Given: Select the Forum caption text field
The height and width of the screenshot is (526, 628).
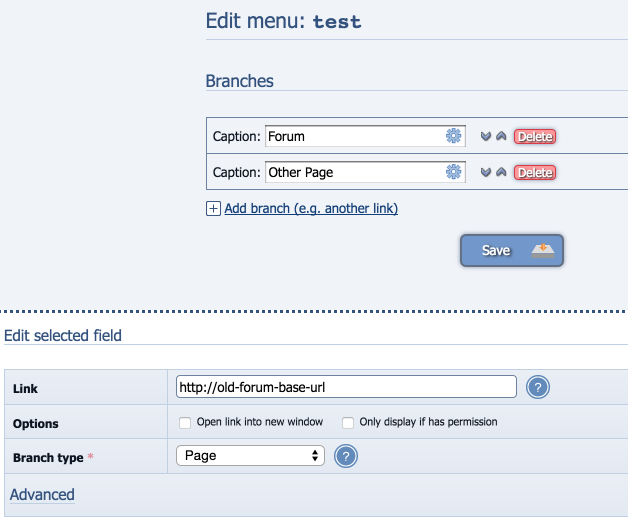Looking at the screenshot, I should click(x=365, y=136).
